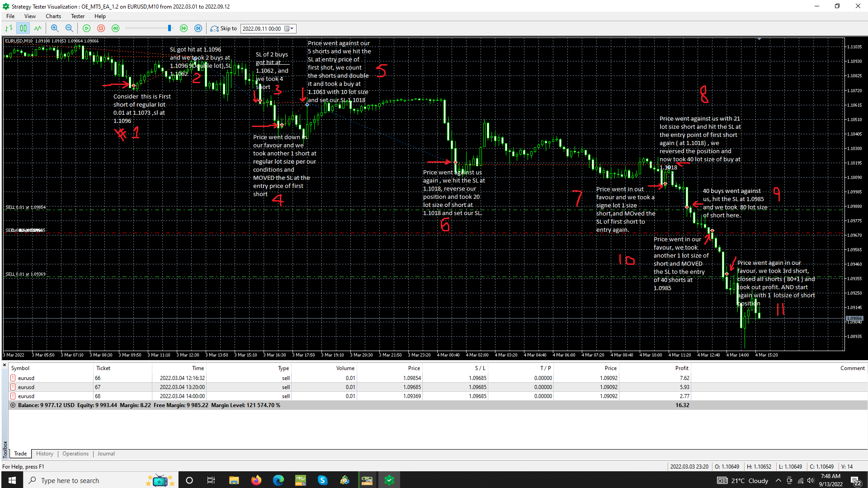
Task: Rewind the visual test playback
Action: (x=115, y=28)
